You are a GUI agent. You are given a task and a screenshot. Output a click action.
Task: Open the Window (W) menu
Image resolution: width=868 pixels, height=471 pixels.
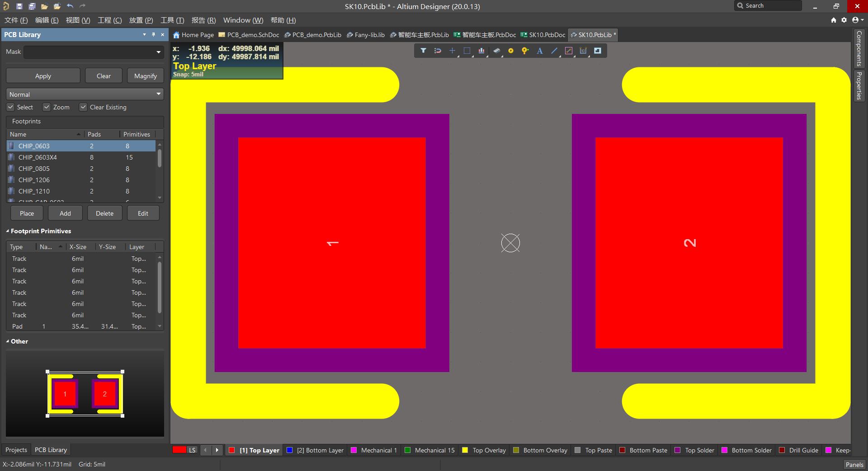(243, 20)
